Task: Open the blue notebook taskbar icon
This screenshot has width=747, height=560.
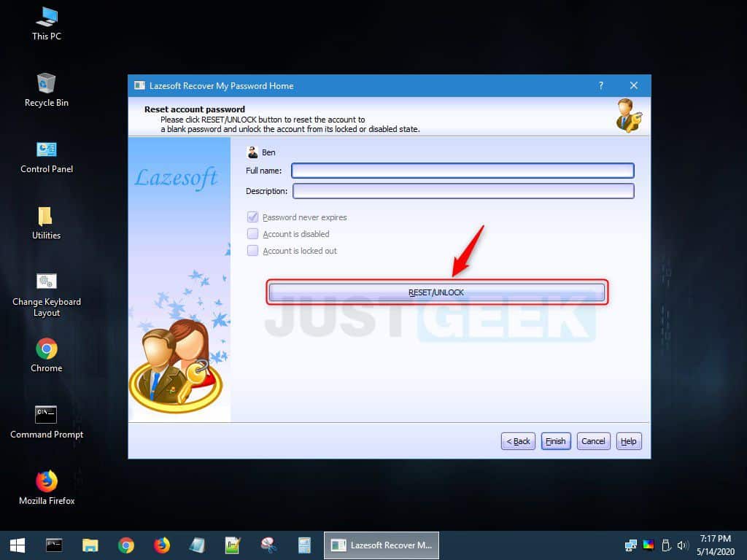Action: click(x=197, y=545)
